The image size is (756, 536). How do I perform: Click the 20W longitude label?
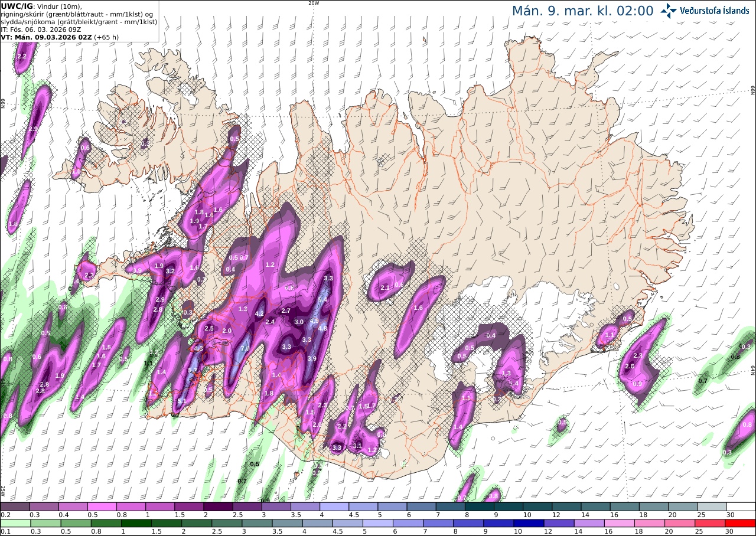click(314, 3)
